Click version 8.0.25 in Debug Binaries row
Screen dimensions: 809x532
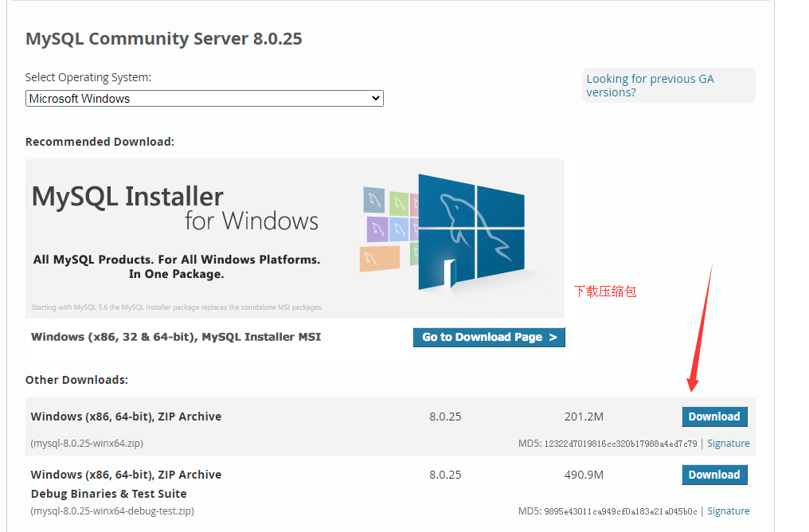click(x=445, y=475)
